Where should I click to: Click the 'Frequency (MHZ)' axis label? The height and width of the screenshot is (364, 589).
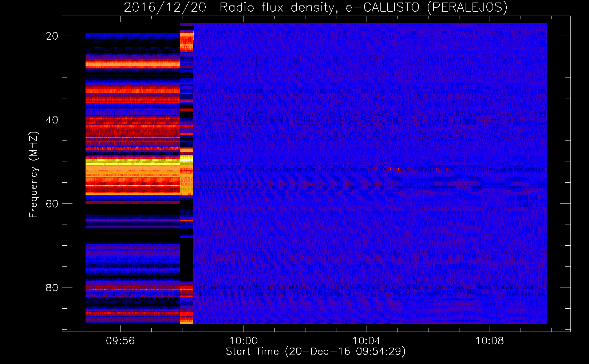tap(33, 175)
